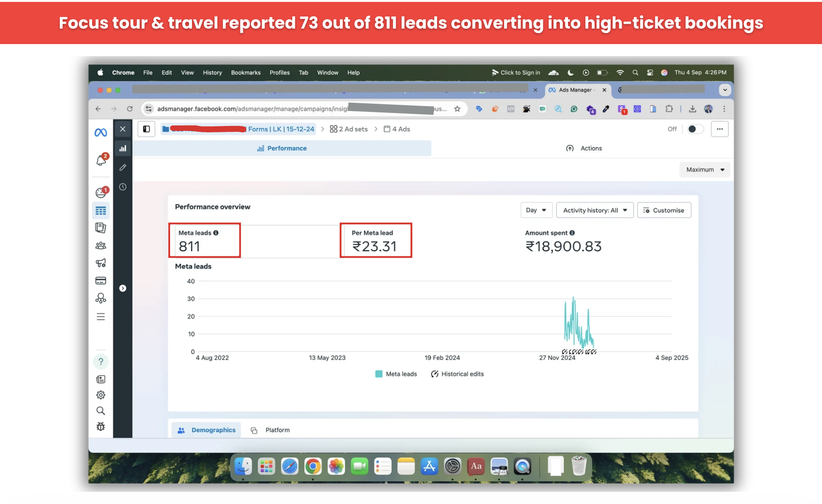
Task: Close the side pane with X icon
Action: [123, 129]
